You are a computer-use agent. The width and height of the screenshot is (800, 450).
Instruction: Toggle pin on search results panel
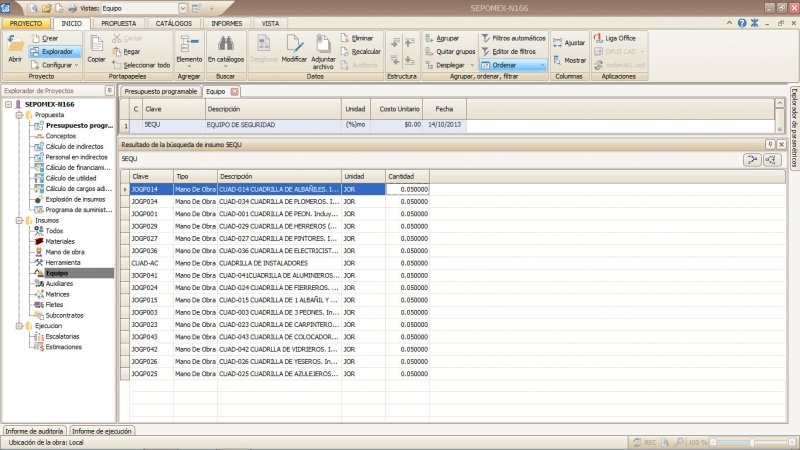768,145
